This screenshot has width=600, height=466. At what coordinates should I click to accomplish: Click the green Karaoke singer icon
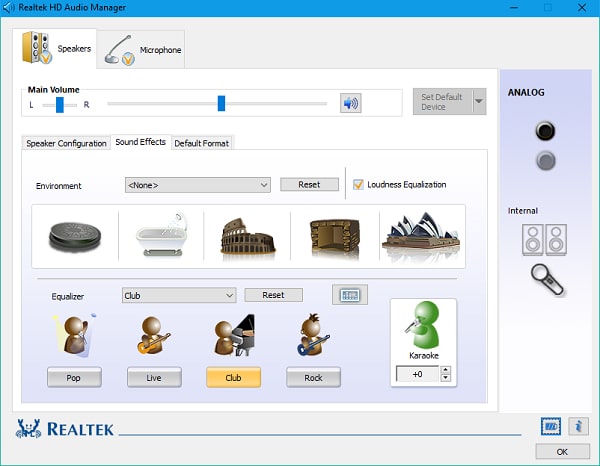422,325
